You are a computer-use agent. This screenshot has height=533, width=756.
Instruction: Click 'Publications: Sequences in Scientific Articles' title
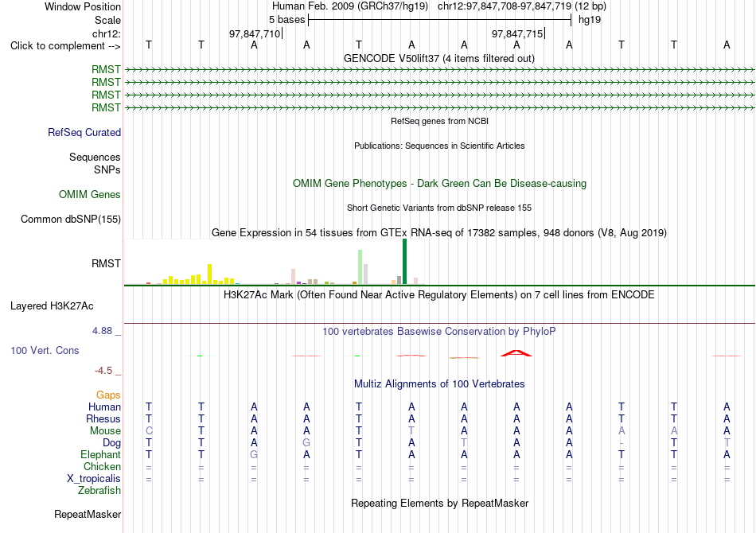439,146
